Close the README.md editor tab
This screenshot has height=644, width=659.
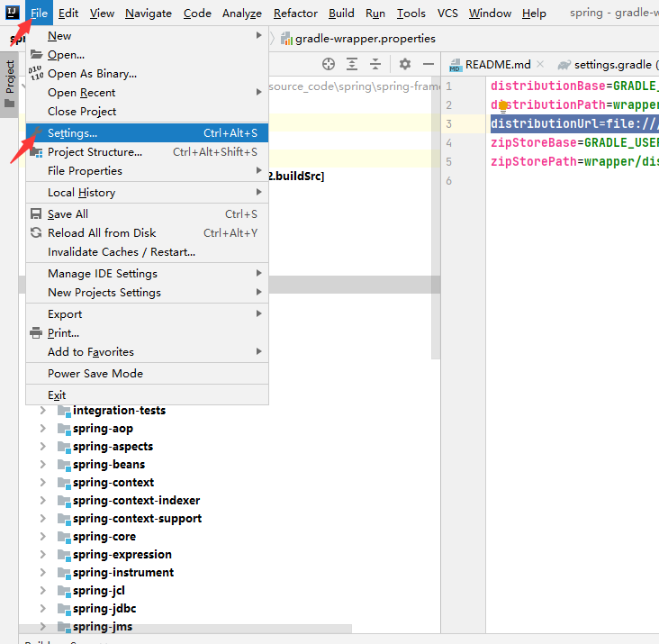540,64
